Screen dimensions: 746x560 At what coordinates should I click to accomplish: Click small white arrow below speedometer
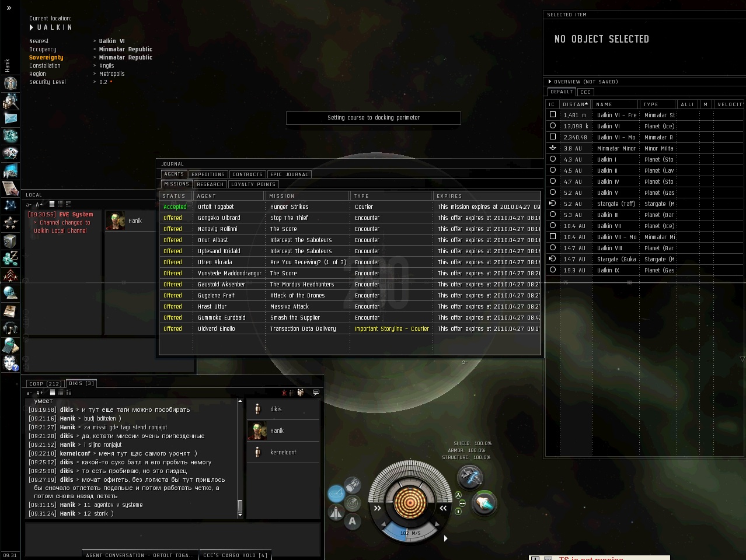coord(445,538)
